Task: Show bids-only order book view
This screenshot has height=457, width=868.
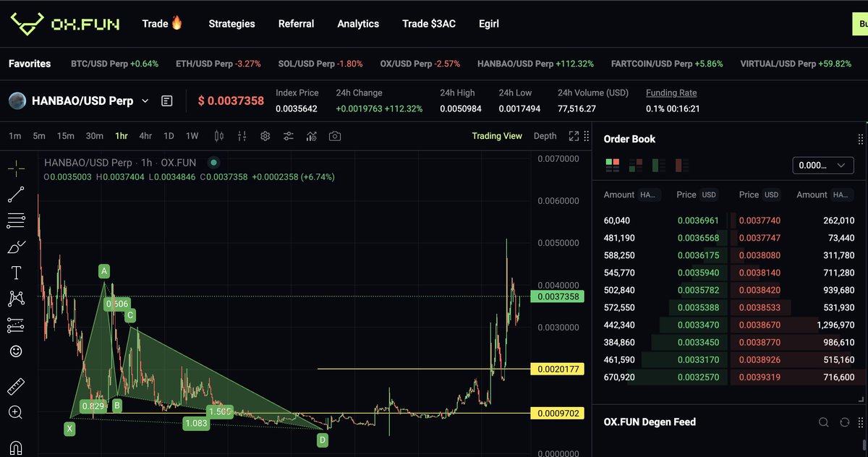Action: (x=658, y=166)
